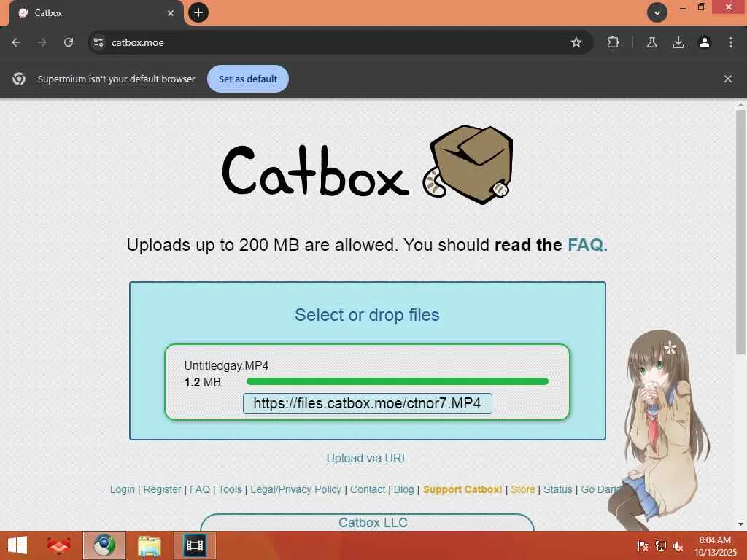
Task: Click the muted volume tray icon
Action: tap(678, 546)
